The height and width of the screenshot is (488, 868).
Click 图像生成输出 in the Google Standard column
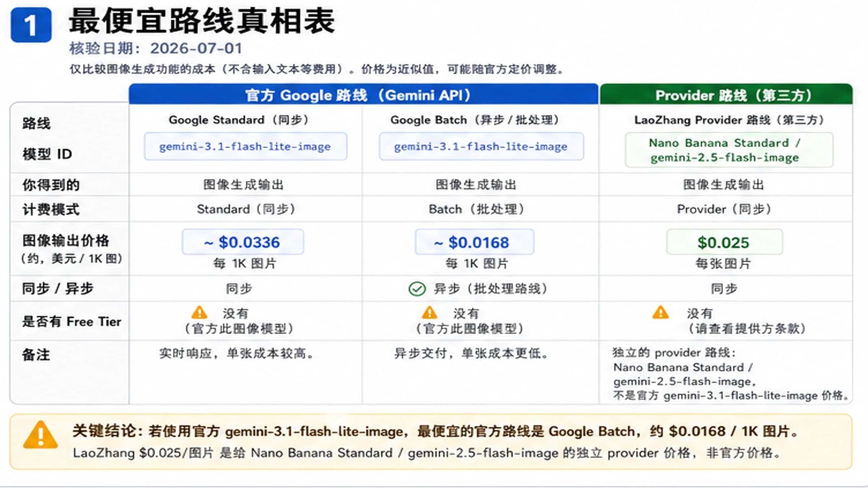tap(243, 185)
